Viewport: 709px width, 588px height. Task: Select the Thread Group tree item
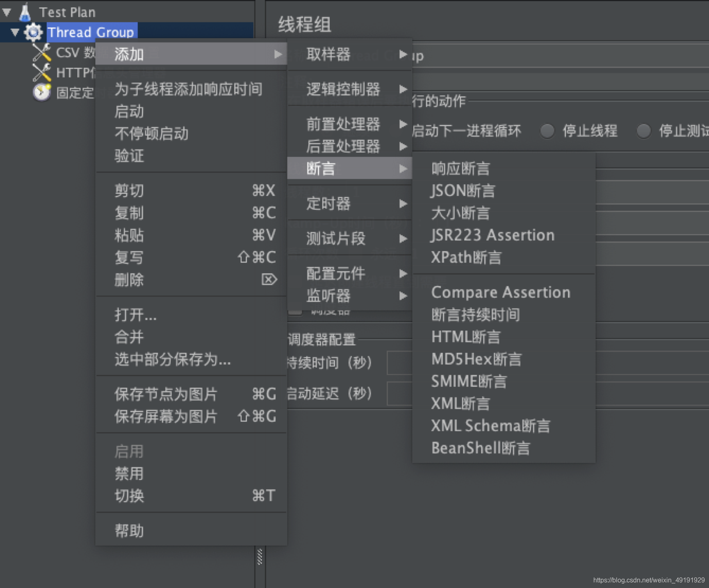91,32
